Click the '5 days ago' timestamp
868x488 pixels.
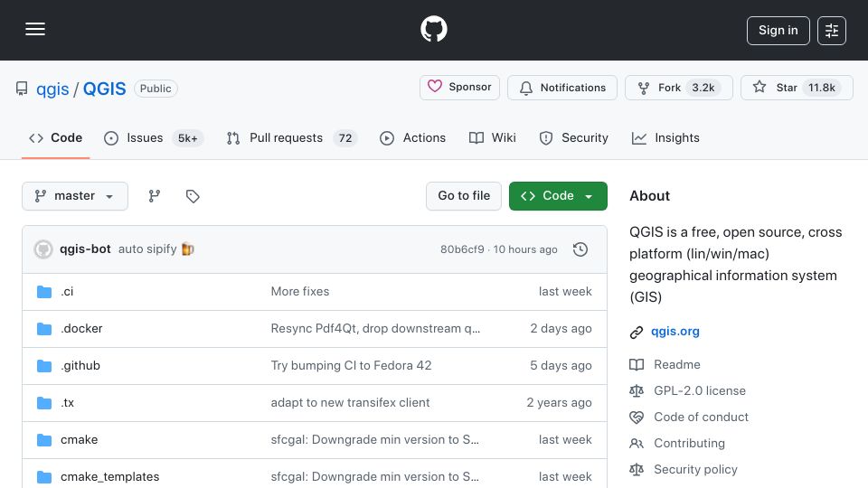coord(561,366)
